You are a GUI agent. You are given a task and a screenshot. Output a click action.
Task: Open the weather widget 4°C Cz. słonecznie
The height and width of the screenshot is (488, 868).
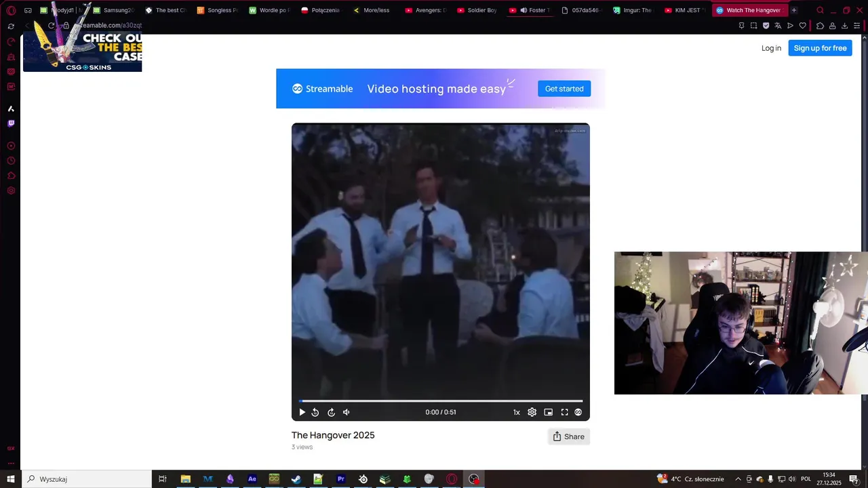pos(690,479)
